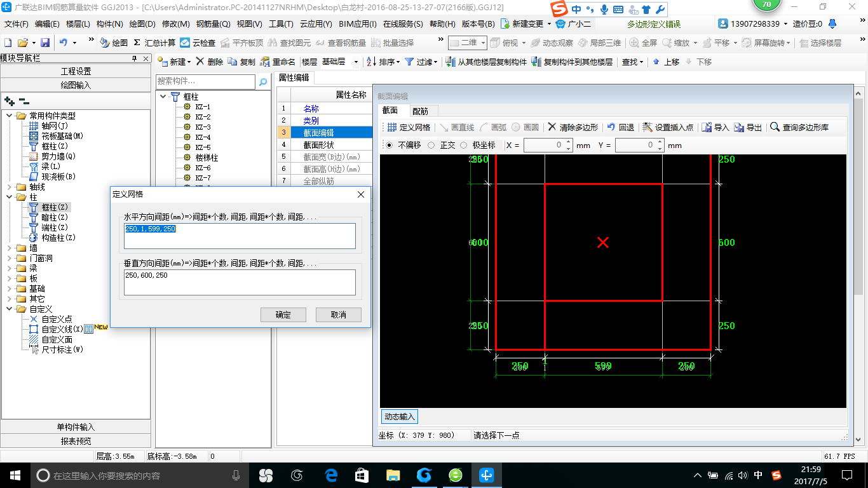Click 从其他楼层复制构件
This screenshot has height=488, width=868.
pyautogui.click(x=486, y=62)
